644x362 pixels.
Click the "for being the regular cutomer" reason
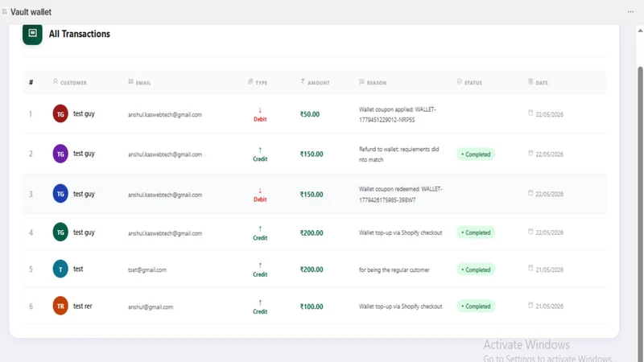(394, 269)
